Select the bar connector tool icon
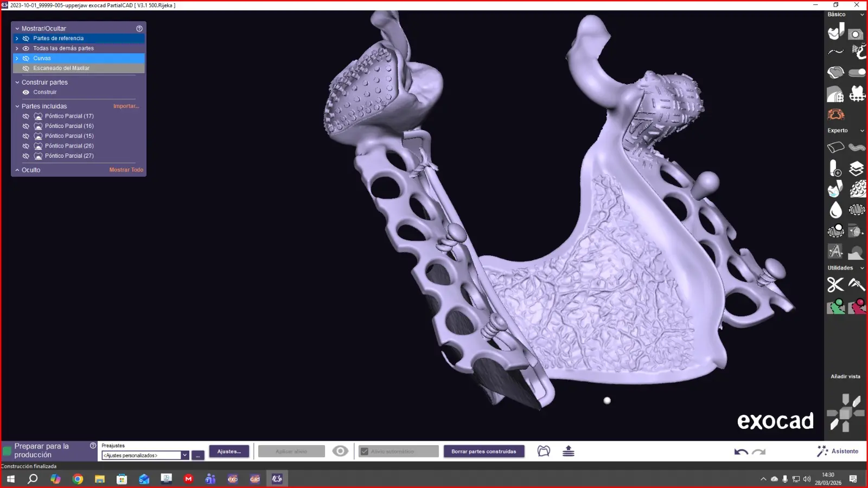 857,73
